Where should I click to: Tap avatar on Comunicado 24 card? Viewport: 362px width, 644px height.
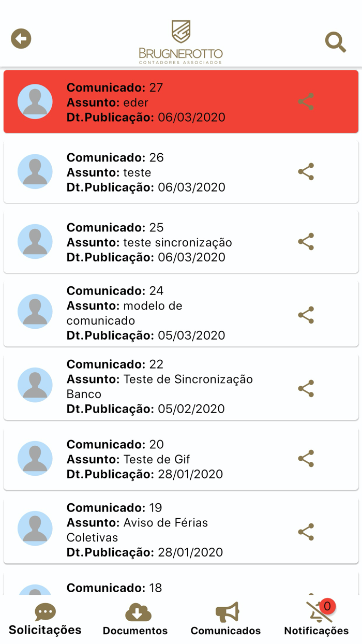click(35, 312)
